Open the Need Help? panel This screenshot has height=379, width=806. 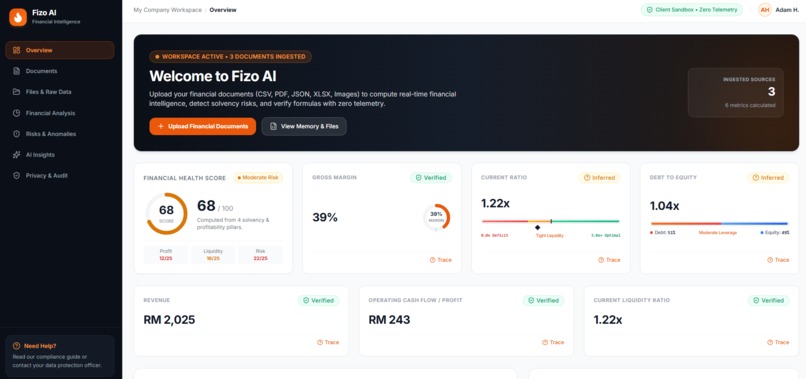pyautogui.click(x=60, y=355)
